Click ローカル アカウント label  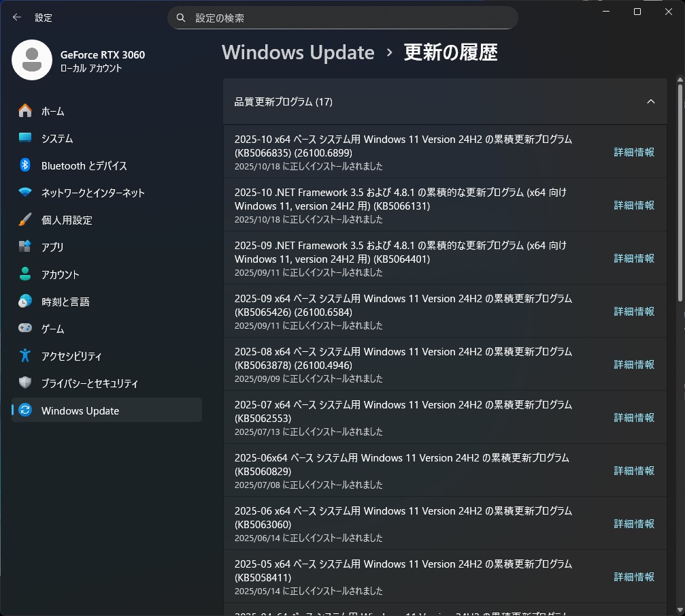click(91, 68)
